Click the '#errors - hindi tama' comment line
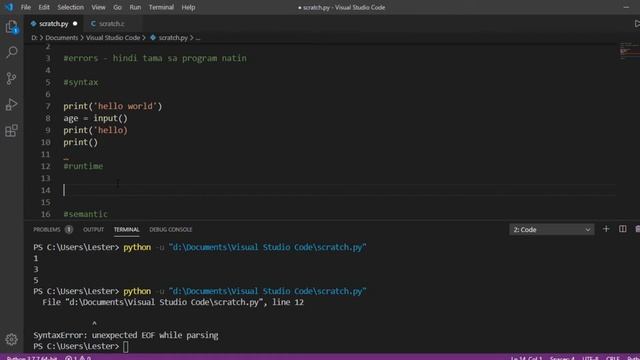 coord(155,58)
